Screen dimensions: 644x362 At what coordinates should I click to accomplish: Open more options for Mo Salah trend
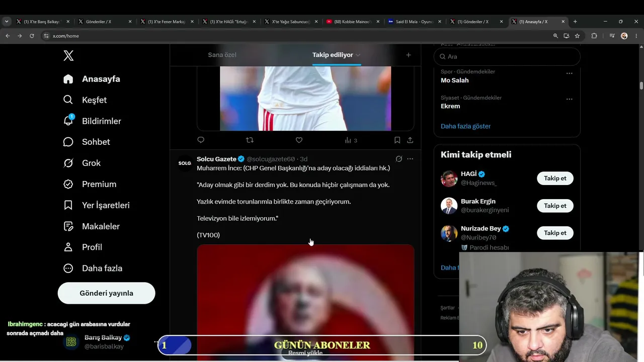click(569, 73)
